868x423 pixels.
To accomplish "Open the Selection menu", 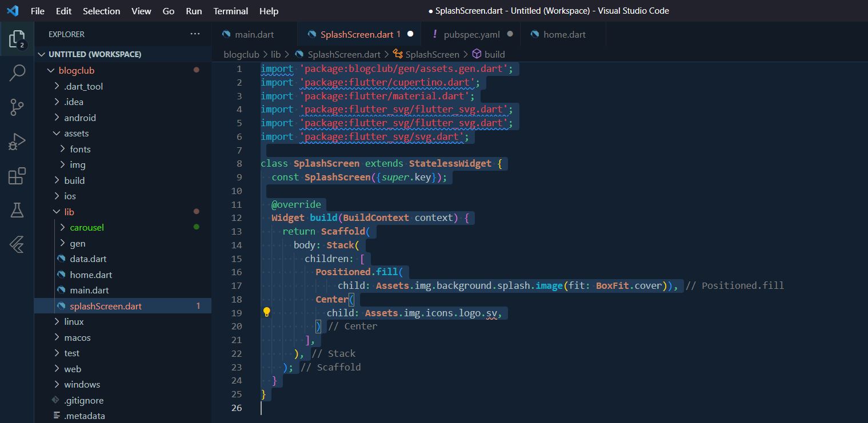I will (x=102, y=11).
